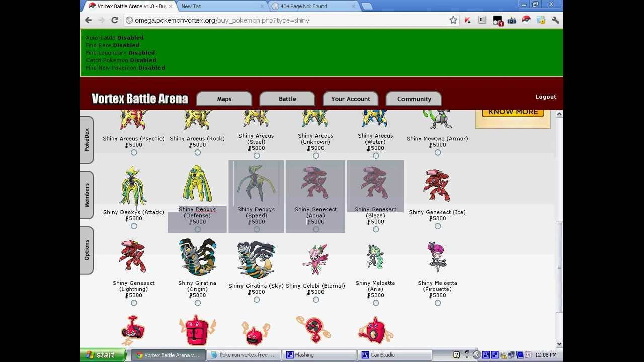This screenshot has width=644, height=362.
Task: Click Shiny Giratina (Origin) sprite
Action: tap(197, 257)
